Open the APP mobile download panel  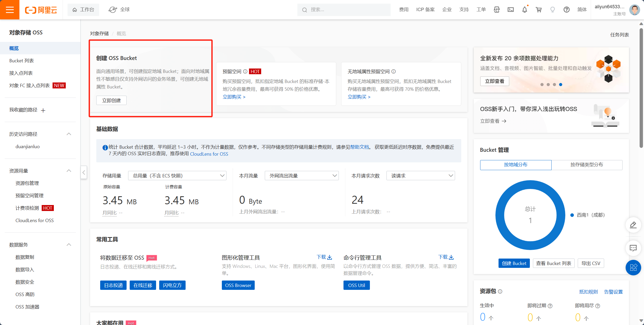497,10
